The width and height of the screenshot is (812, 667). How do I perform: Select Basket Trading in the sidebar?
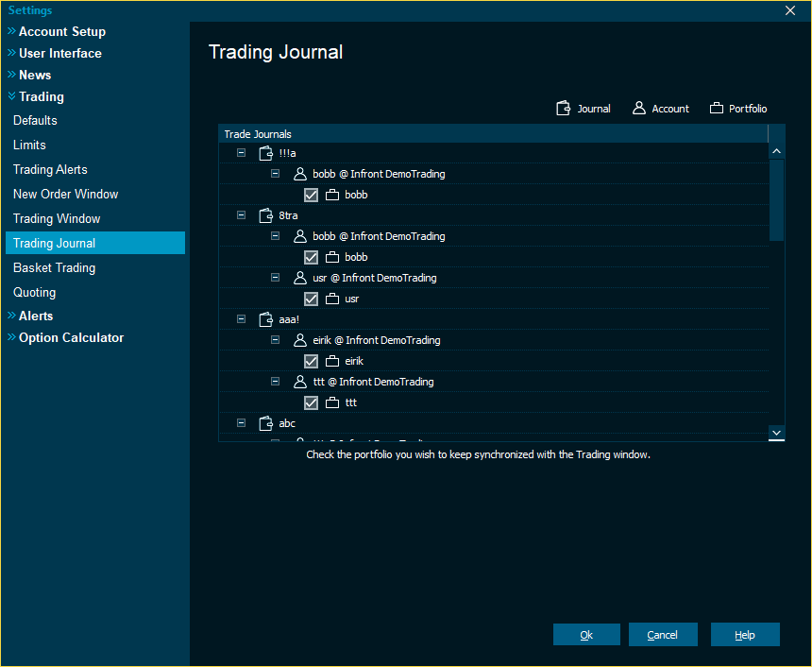click(x=54, y=268)
